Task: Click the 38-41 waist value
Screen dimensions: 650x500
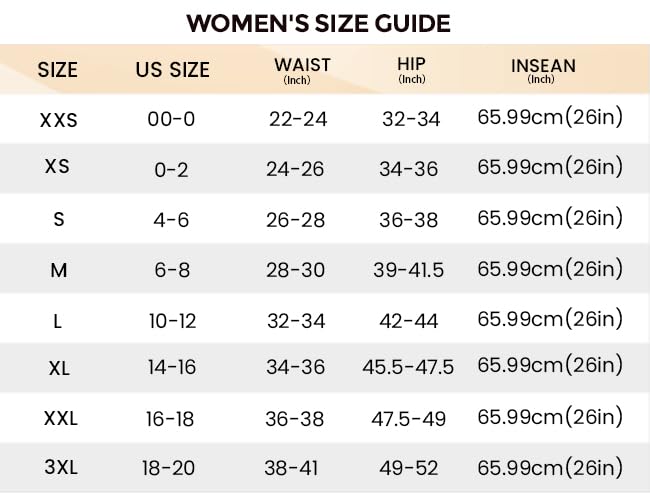Action: pyautogui.click(x=291, y=468)
